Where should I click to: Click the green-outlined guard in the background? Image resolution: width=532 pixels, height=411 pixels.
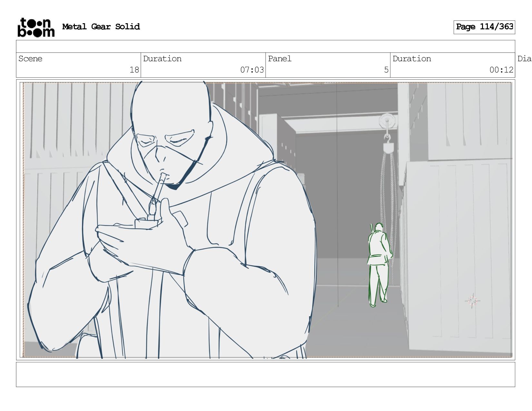(x=380, y=265)
